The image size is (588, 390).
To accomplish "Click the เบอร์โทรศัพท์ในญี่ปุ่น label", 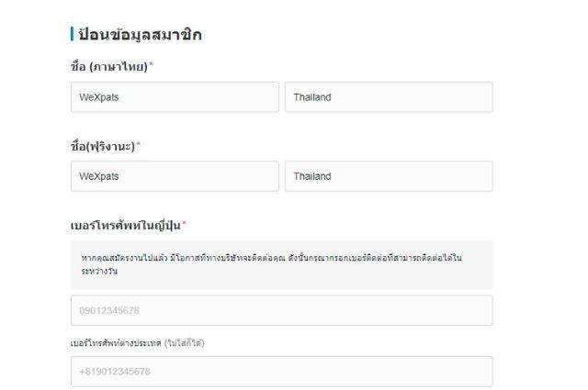I will 125,225.
